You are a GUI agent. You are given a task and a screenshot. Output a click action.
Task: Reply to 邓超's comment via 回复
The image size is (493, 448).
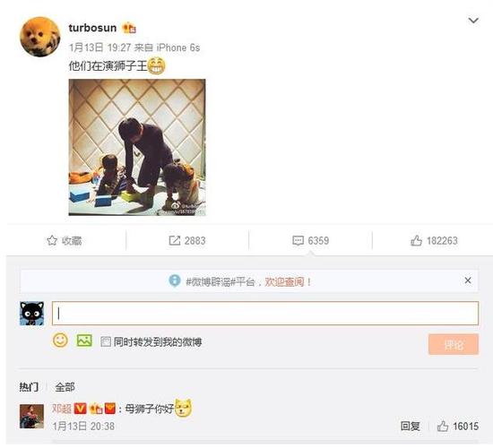coord(410,426)
